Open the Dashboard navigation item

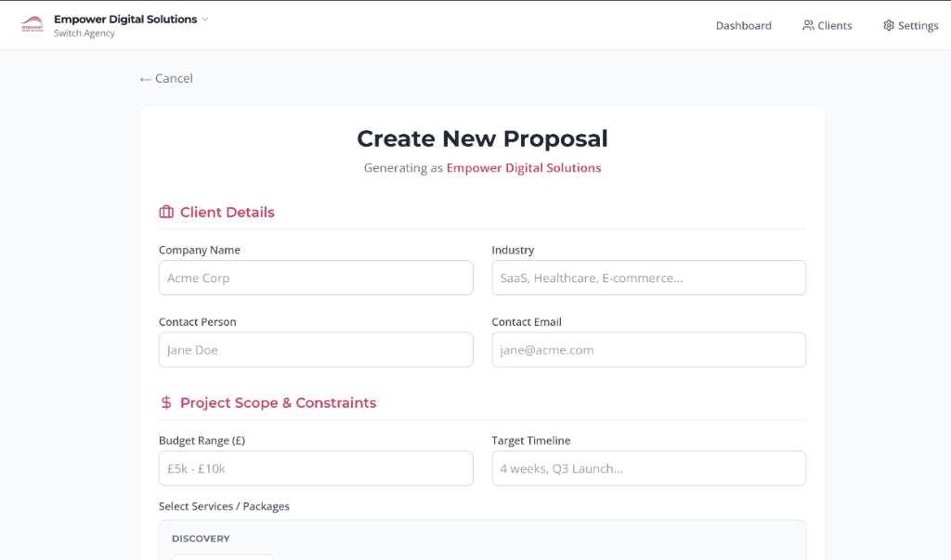click(743, 25)
